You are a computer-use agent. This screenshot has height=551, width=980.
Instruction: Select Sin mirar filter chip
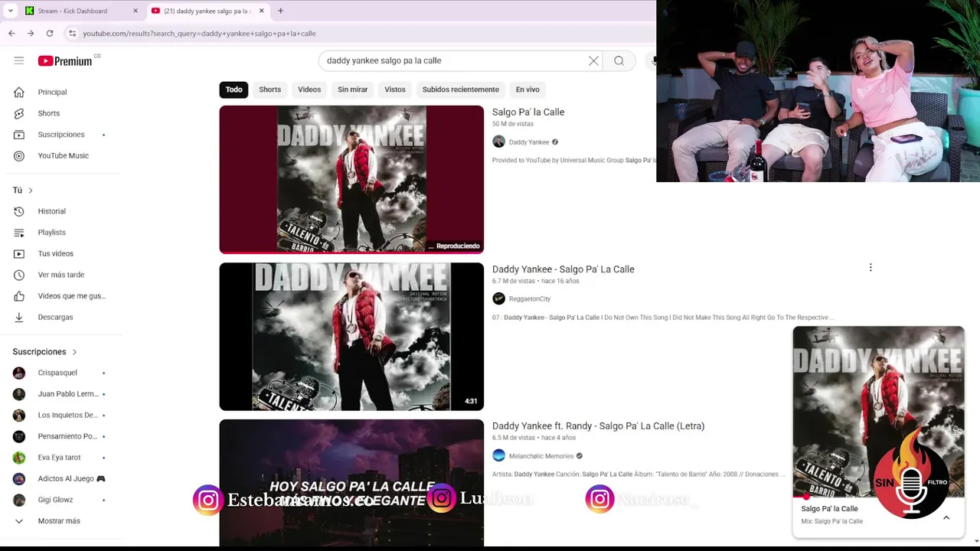(353, 90)
